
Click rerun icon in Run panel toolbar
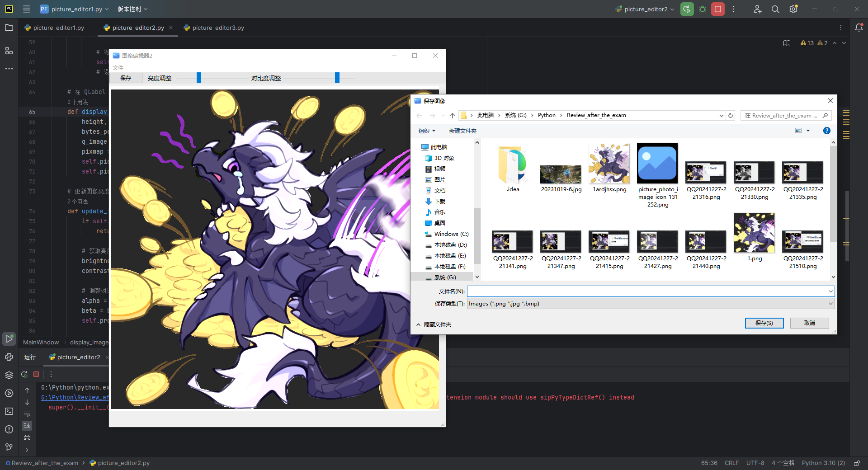(24, 374)
